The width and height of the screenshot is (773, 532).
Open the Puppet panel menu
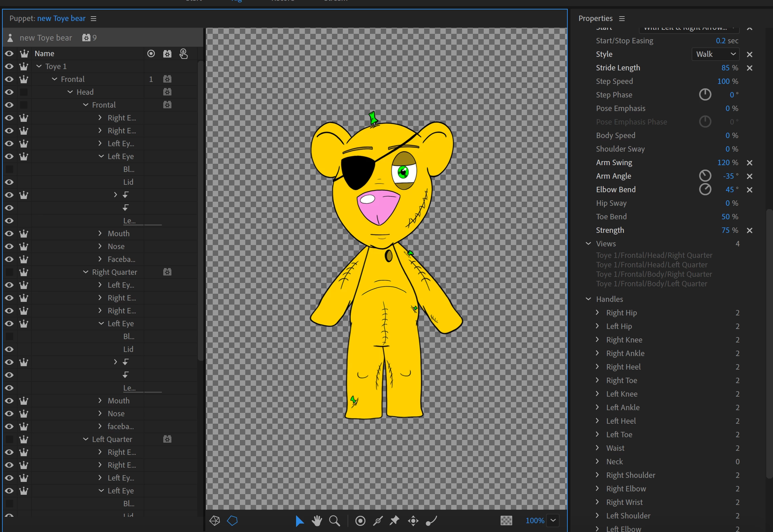(x=93, y=19)
